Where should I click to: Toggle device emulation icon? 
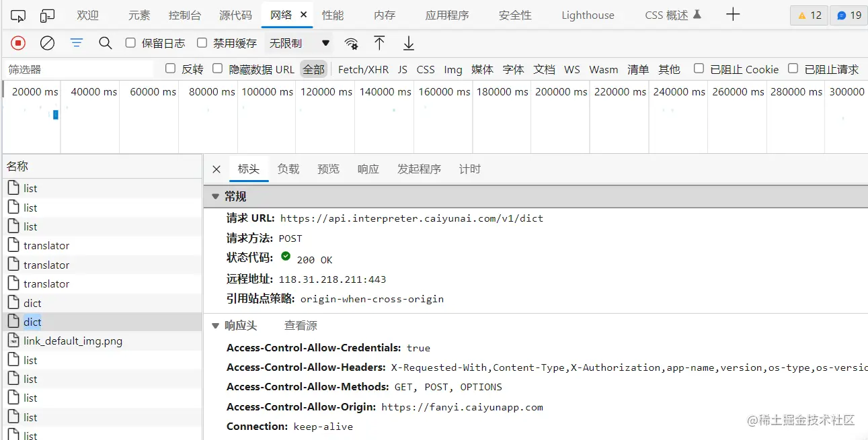(47, 15)
